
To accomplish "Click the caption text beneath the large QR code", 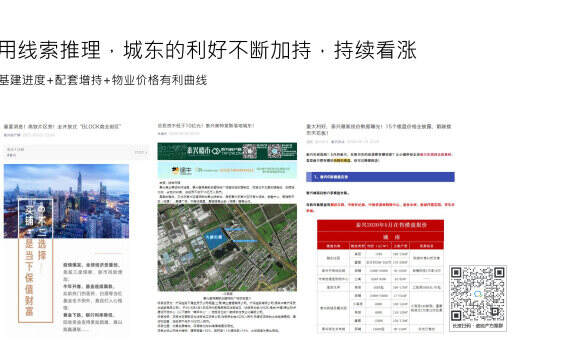I will (478, 326).
